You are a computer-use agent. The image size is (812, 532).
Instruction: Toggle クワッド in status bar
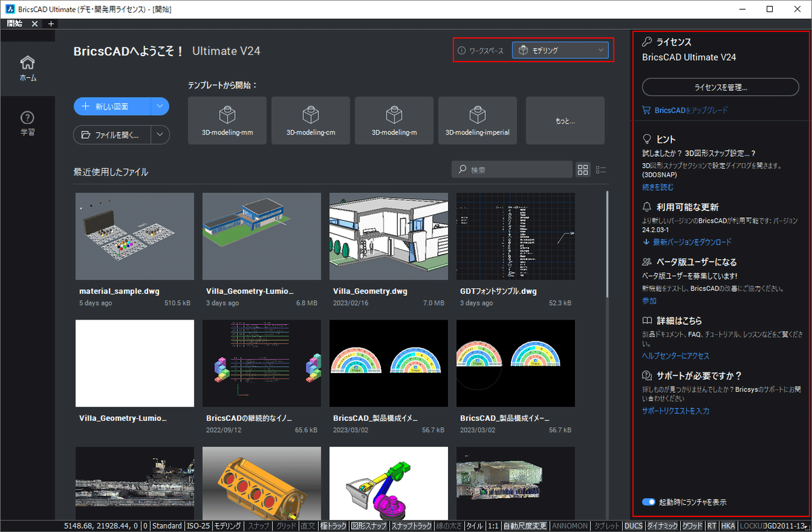coord(692,526)
